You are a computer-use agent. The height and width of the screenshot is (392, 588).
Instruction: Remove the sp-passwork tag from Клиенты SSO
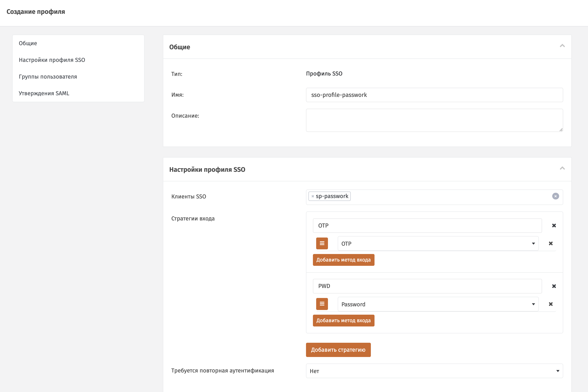pos(313,196)
